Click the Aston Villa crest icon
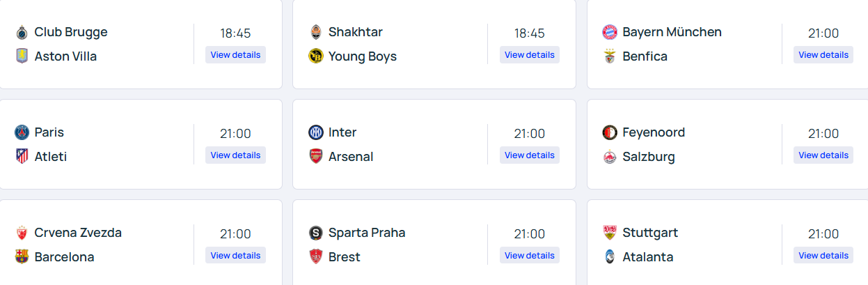Screen dimensions: 868x285 point(22,56)
